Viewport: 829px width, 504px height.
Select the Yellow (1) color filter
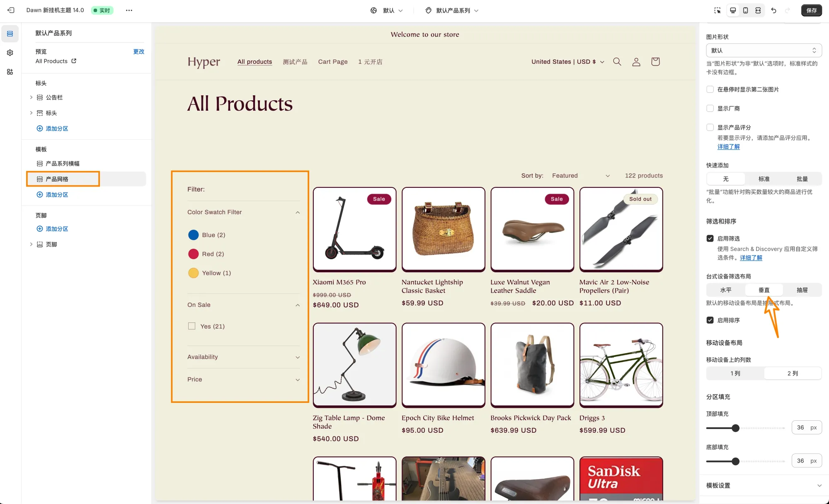[x=209, y=273]
